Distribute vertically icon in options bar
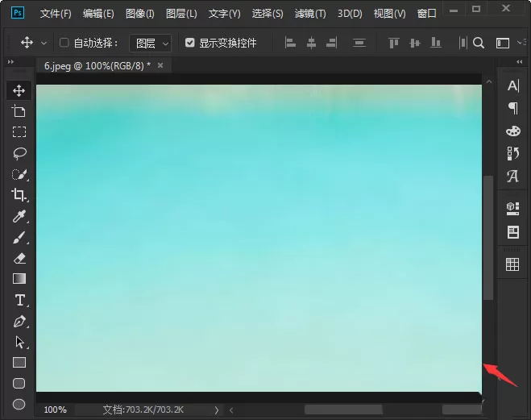Image resolution: width=531 pixels, height=420 pixels. point(359,43)
